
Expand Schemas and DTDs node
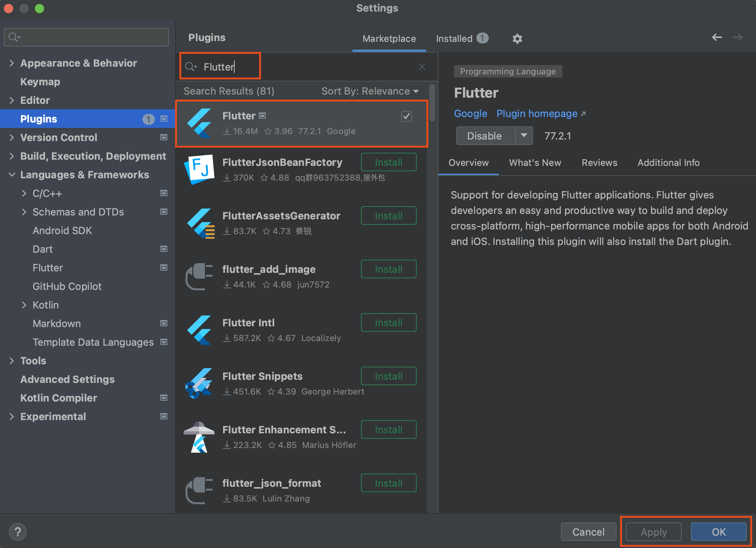[x=24, y=212]
